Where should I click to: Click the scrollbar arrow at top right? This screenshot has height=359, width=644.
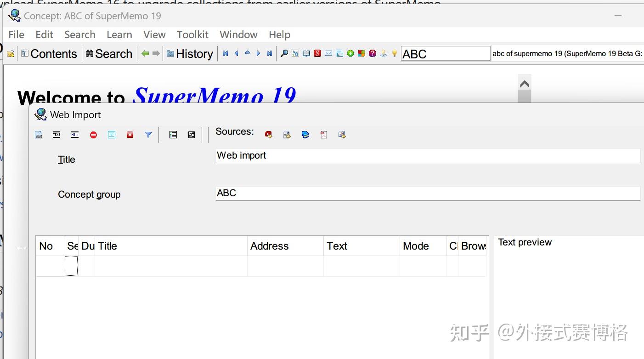(x=524, y=84)
